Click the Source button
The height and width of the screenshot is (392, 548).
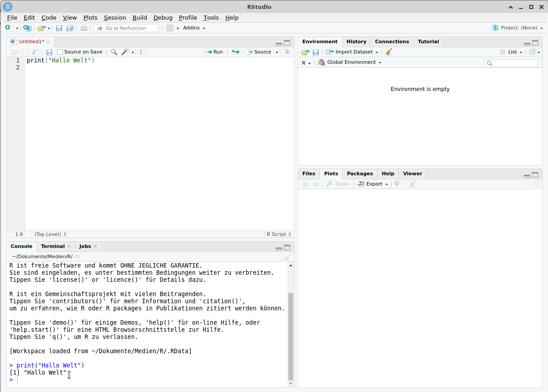coord(258,52)
